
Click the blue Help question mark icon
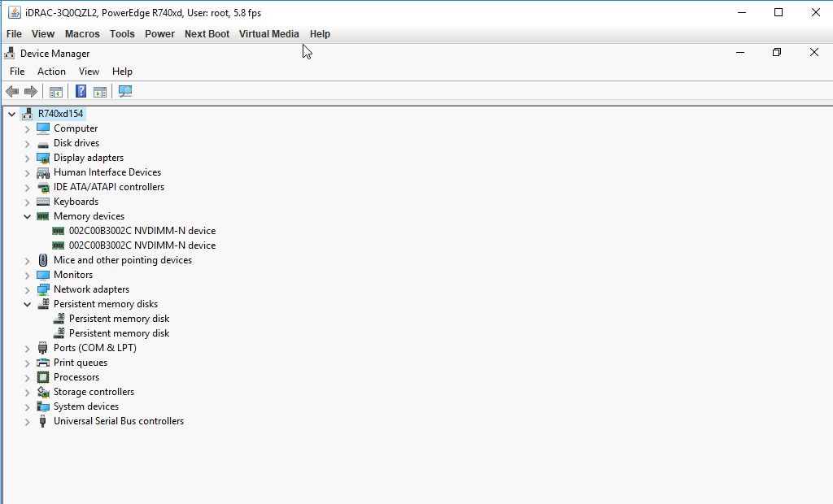(x=81, y=91)
